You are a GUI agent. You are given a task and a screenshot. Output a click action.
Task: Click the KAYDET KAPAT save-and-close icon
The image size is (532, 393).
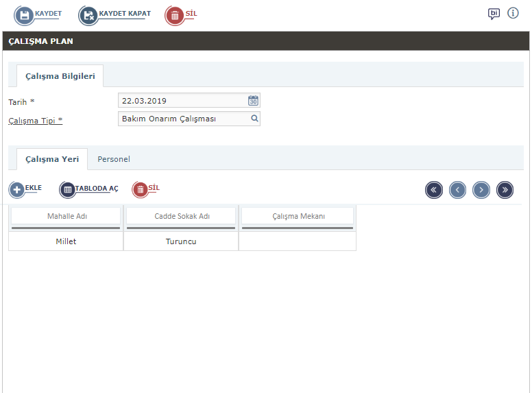tap(88, 16)
